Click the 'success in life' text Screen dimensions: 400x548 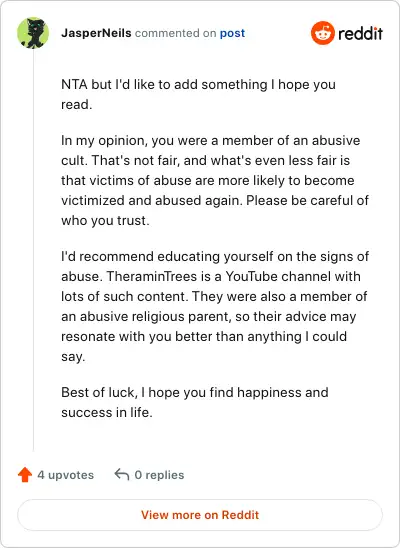click(x=107, y=412)
